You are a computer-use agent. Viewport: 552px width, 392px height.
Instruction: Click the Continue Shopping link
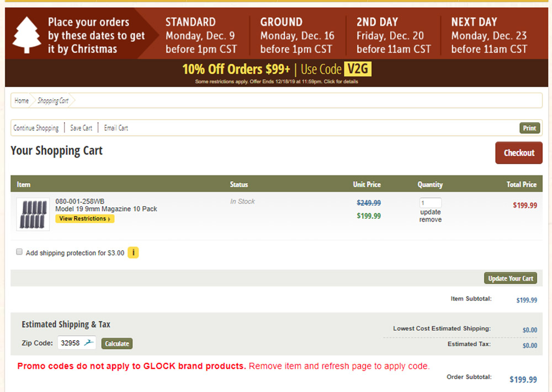36,128
